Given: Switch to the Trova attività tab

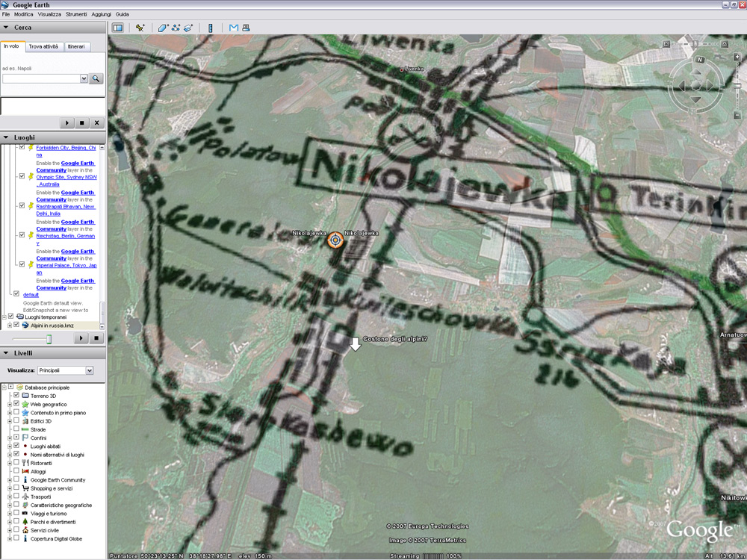Looking at the screenshot, I should point(43,46).
